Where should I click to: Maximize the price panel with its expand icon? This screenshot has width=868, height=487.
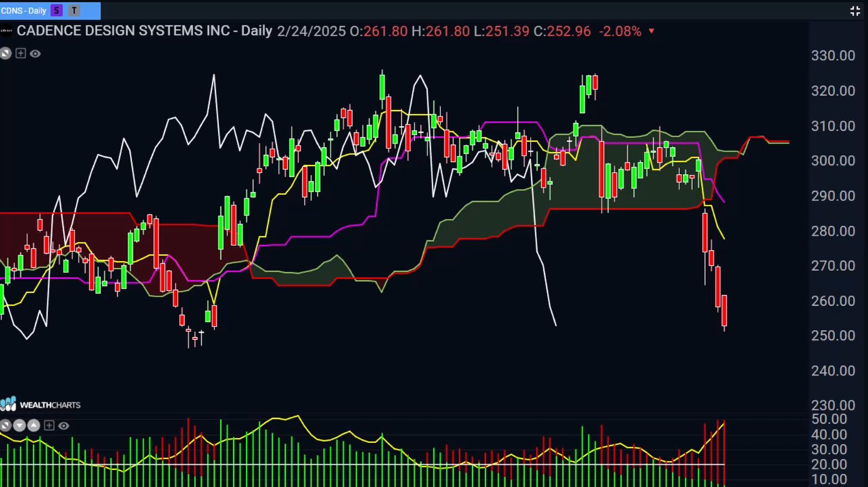click(6, 54)
